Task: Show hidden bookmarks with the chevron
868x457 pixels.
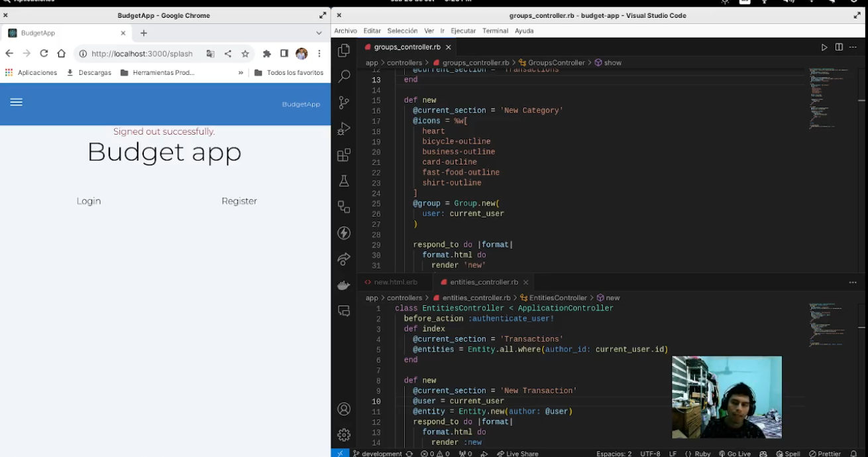Action: 240,72
